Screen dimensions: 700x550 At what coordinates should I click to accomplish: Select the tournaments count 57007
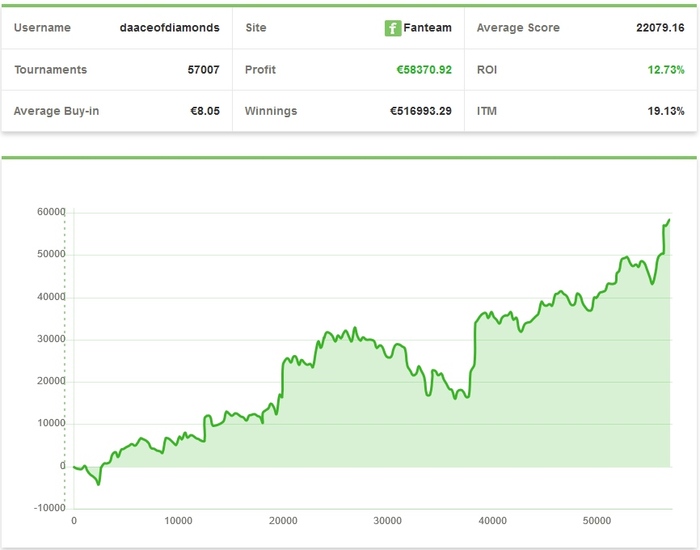(204, 70)
